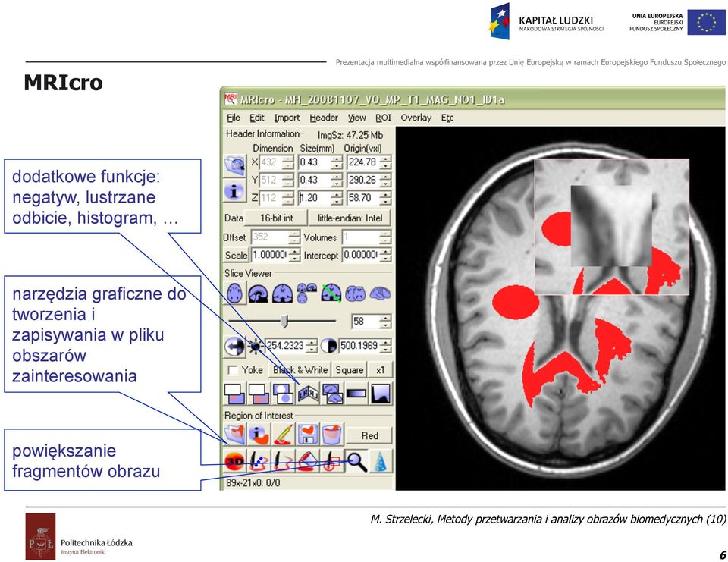
Task: Click the x1 zoom button
Action: click(x=380, y=370)
